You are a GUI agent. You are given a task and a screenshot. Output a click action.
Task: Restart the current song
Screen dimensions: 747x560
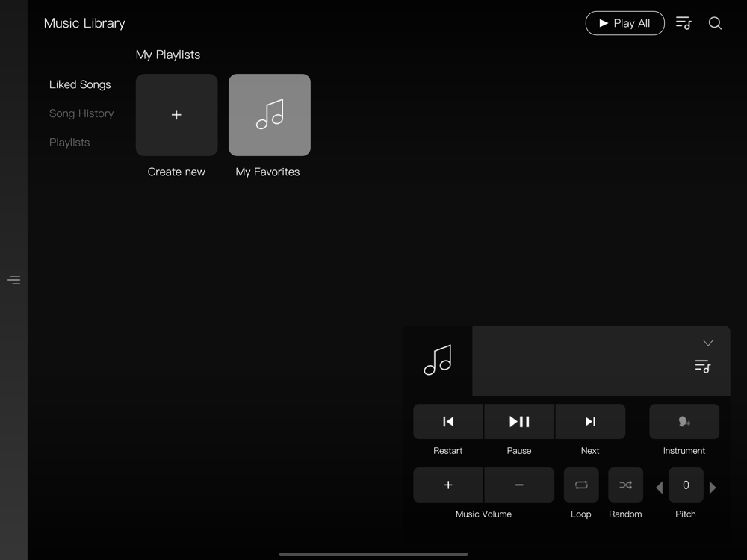click(448, 421)
